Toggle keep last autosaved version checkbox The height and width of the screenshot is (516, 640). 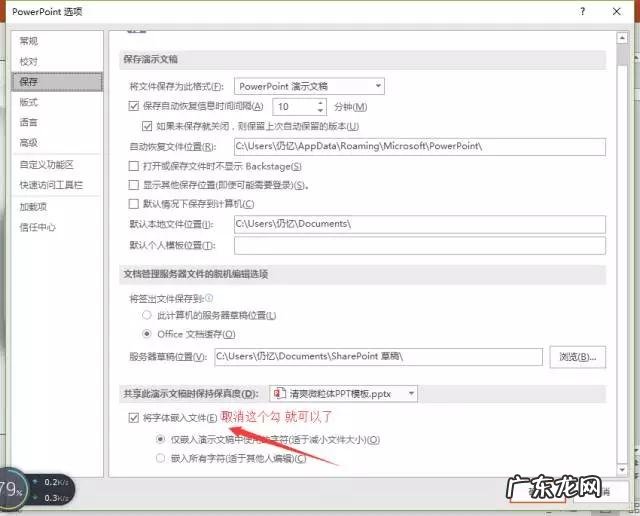click(147, 126)
